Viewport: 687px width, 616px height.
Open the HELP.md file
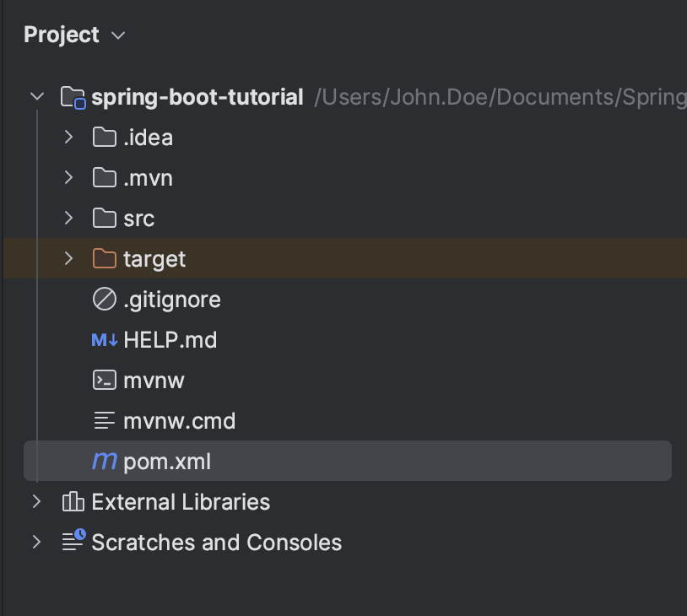(170, 339)
